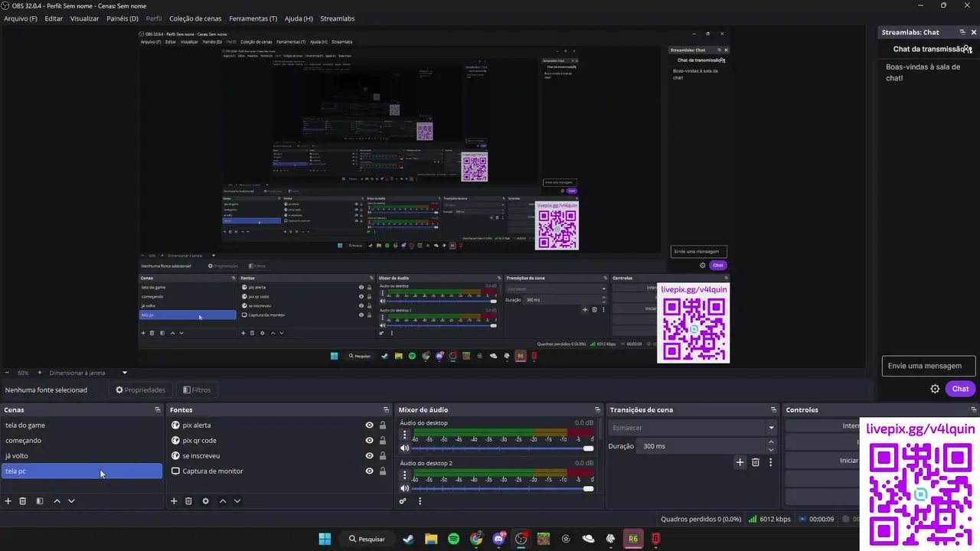Open Steam from the Windows taskbar
Viewport: 980px width, 551px height.
pyautogui.click(x=408, y=539)
